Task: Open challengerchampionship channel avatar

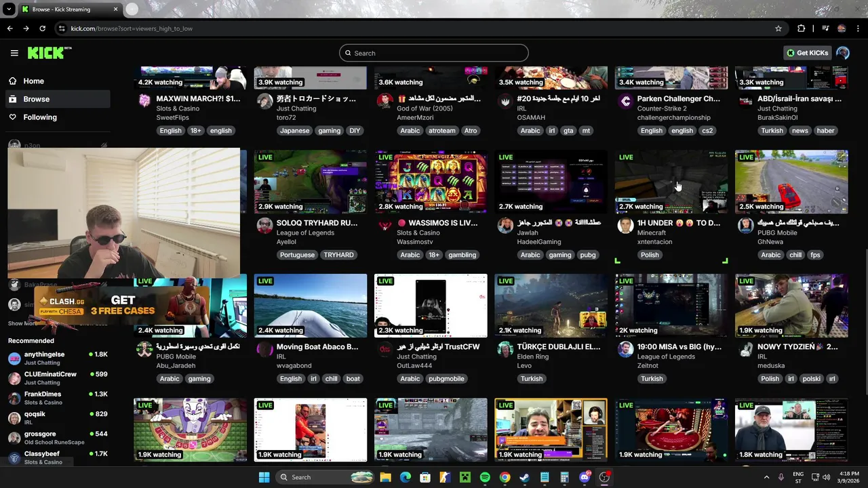Action: tap(625, 101)
